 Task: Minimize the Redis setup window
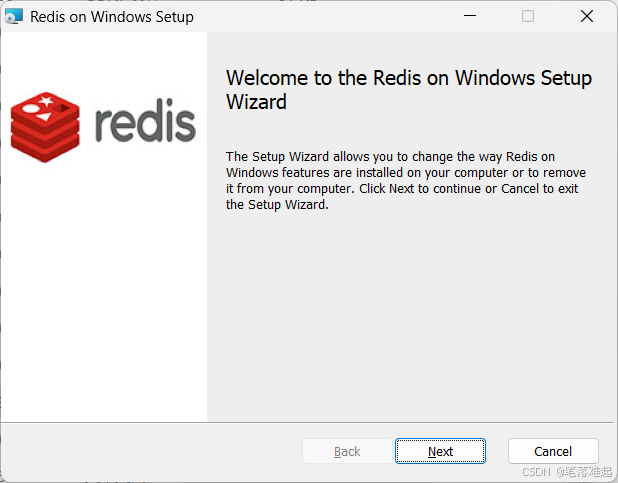pos(470,16)
